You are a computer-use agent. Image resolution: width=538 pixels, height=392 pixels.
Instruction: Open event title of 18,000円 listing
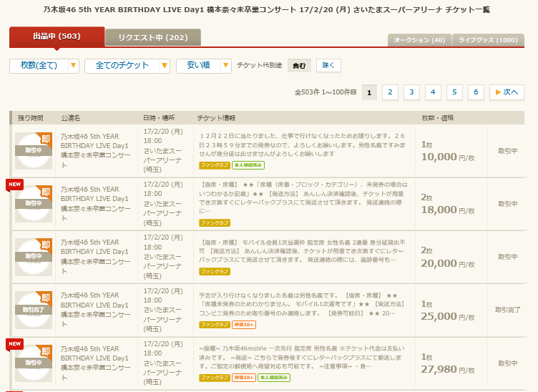(95, 204)
